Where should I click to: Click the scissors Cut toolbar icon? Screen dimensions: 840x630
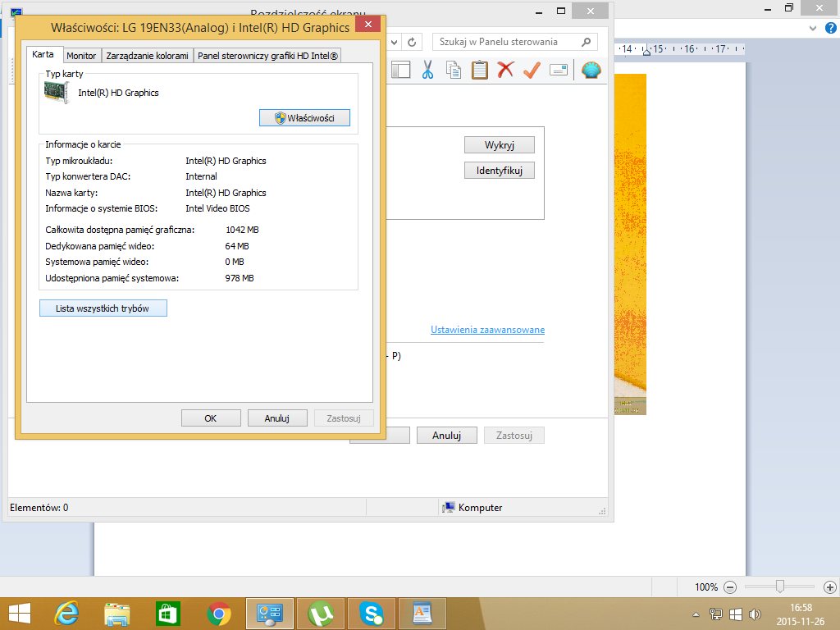(427, 70)
